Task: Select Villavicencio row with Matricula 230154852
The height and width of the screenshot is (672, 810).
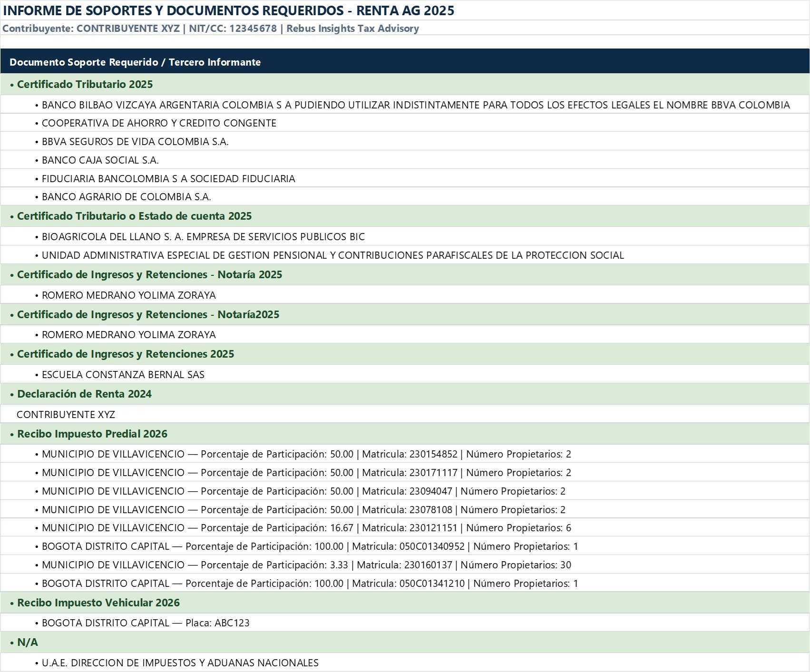Action: pos(405,454)
